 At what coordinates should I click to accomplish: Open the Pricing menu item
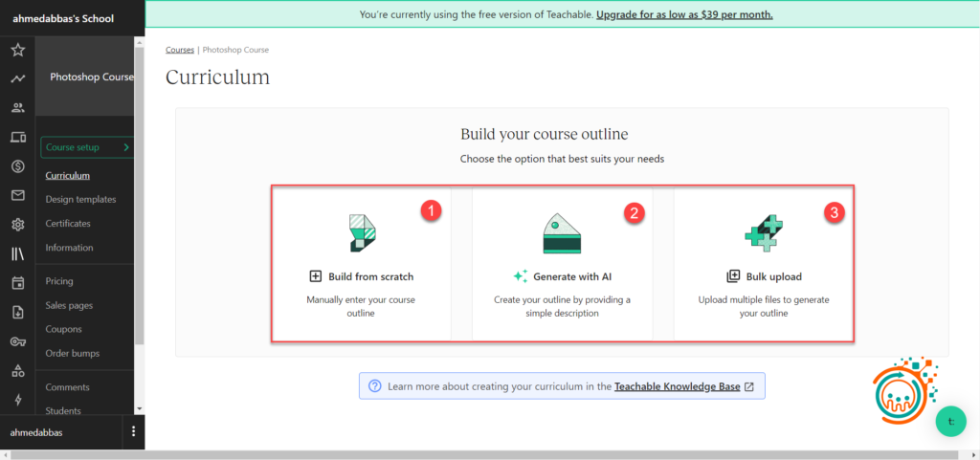59,282
